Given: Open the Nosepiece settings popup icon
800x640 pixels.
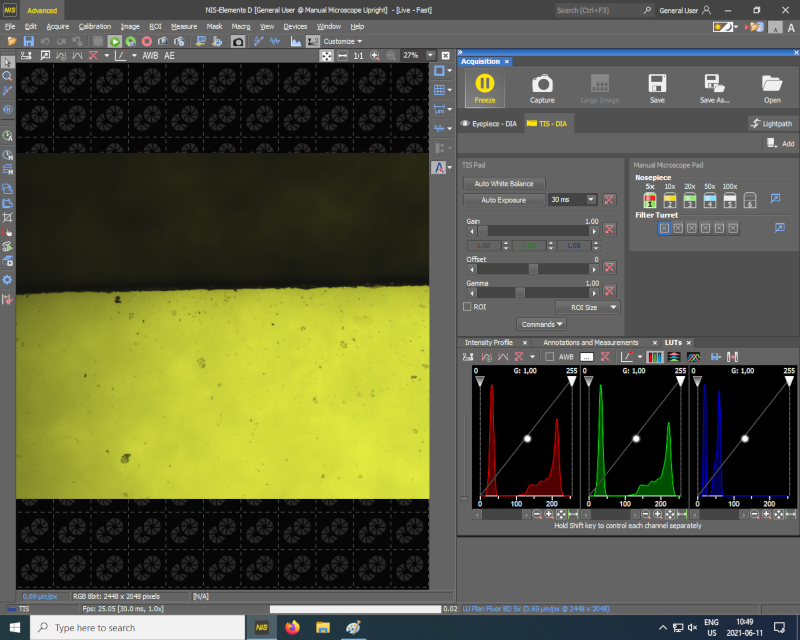Looking at the screenshot, I should click(776, 199).
